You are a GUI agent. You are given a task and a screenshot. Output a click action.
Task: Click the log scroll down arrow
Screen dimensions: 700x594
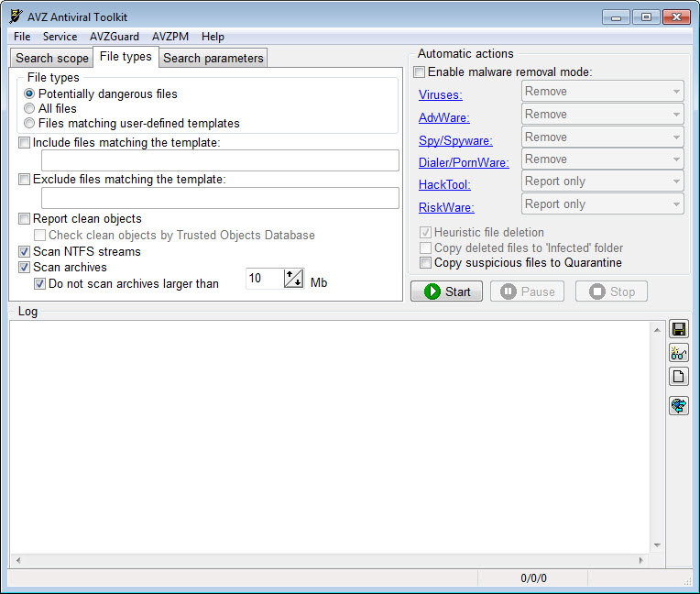(x=657, y=544)
